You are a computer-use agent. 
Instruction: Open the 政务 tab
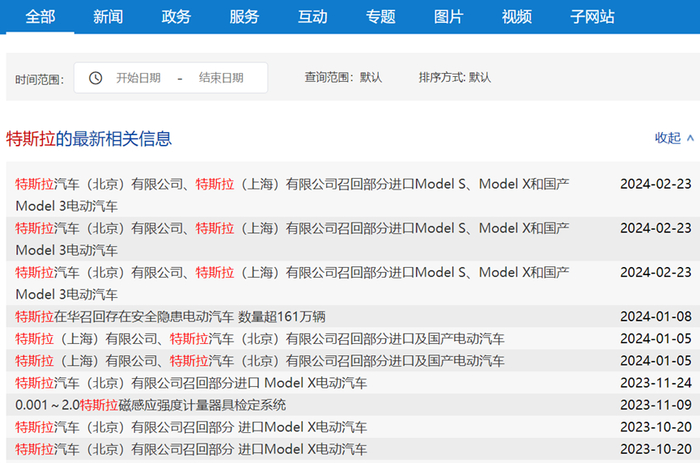click(x=176, y=17)
